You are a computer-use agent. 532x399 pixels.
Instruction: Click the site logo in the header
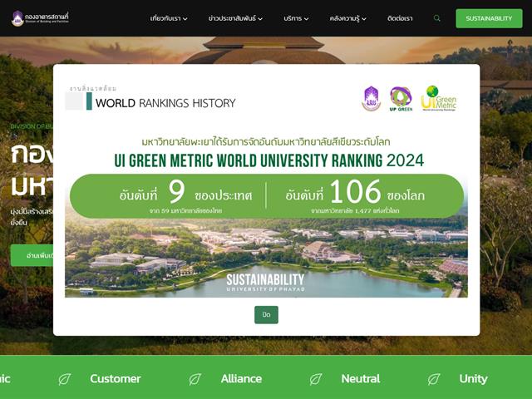[x=40, y=18]
